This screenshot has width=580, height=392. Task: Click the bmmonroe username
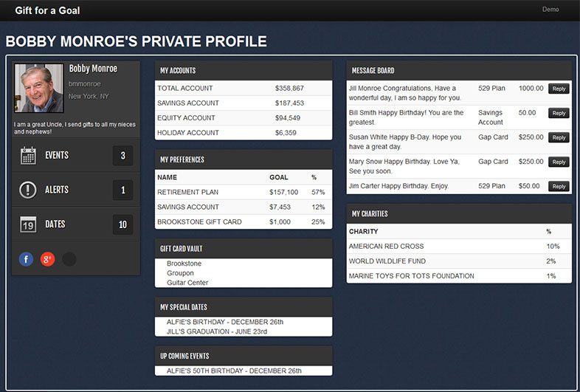(x=84, y=84)
